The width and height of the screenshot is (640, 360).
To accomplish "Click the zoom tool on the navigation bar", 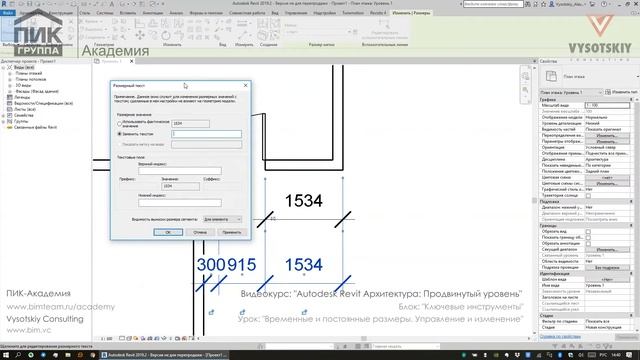I will point(525,90).
